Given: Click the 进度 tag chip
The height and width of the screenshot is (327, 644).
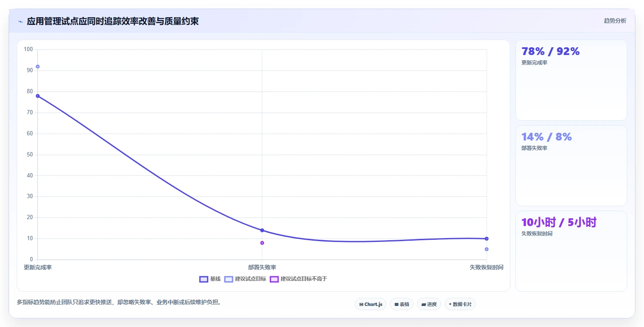Looking at the screenshot, I should pyautogui.click(x=429, y=304).
